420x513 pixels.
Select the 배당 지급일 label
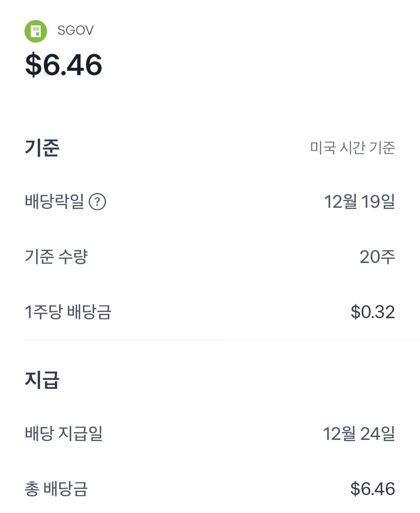click(64, 433)
